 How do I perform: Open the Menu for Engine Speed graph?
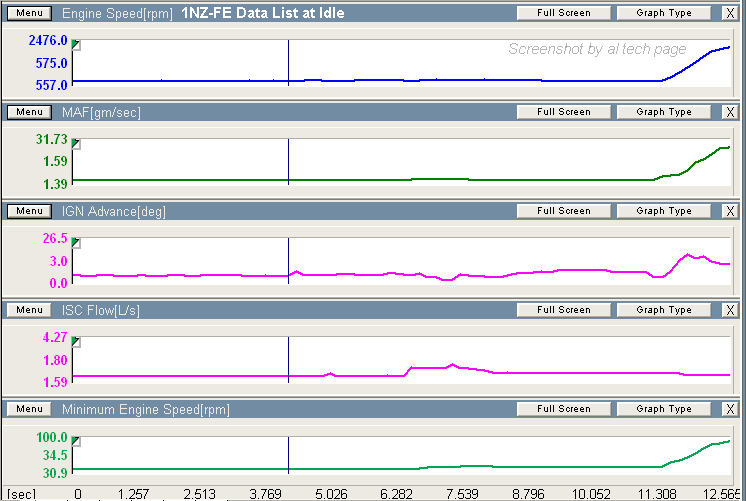click(x=29, y=14)
